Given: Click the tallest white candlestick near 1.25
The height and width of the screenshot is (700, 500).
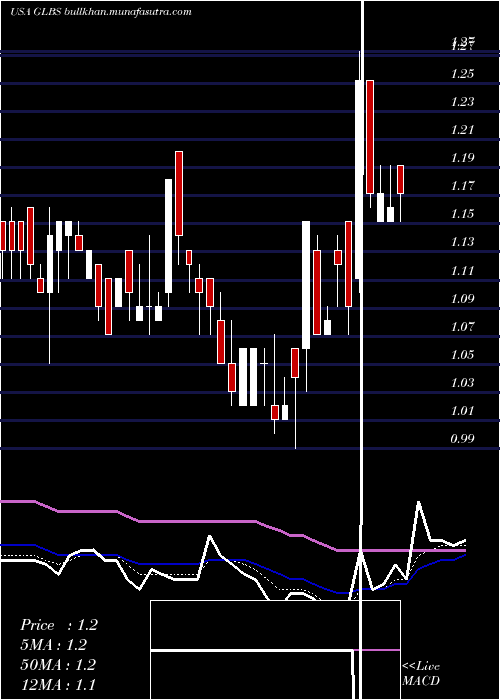Looking at the screenshot, I should pos(359,180).
